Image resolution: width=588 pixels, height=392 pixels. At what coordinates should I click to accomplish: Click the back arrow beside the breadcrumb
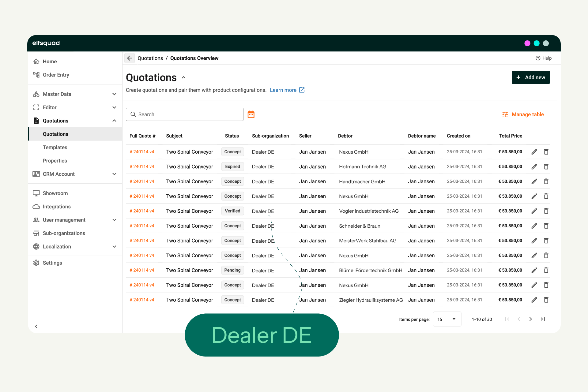click(x=129, y=58)
